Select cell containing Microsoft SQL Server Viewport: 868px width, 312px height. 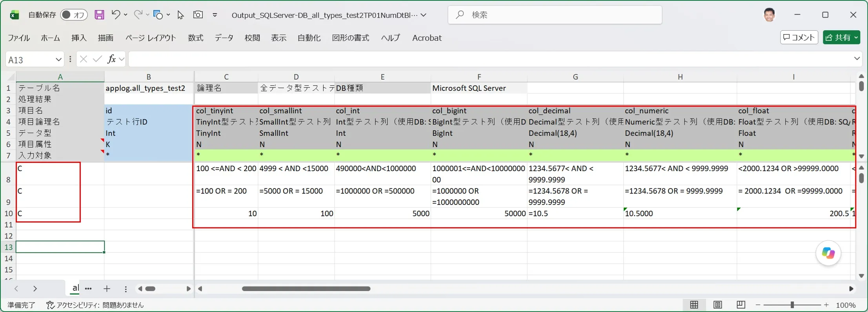[479, 88]
